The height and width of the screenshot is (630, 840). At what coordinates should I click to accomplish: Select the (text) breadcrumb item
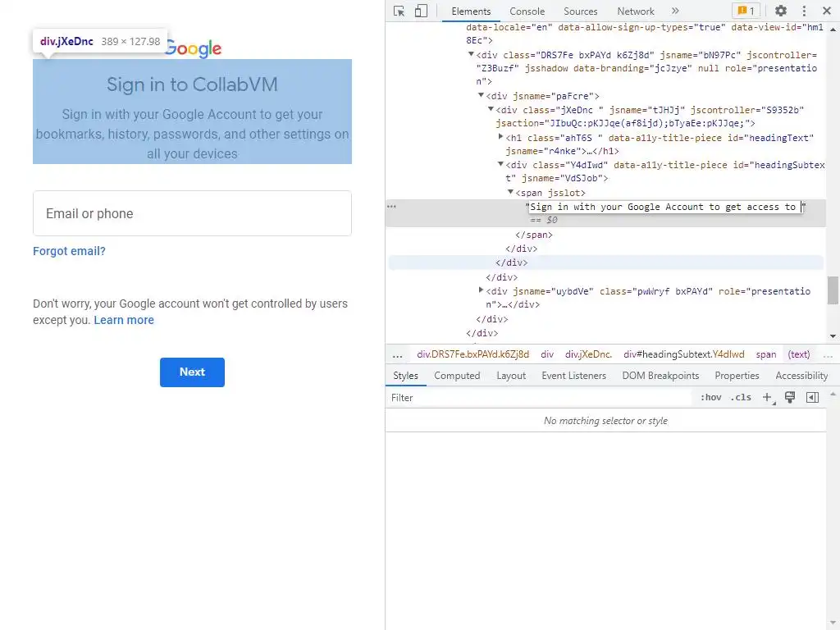click(799, 354)
